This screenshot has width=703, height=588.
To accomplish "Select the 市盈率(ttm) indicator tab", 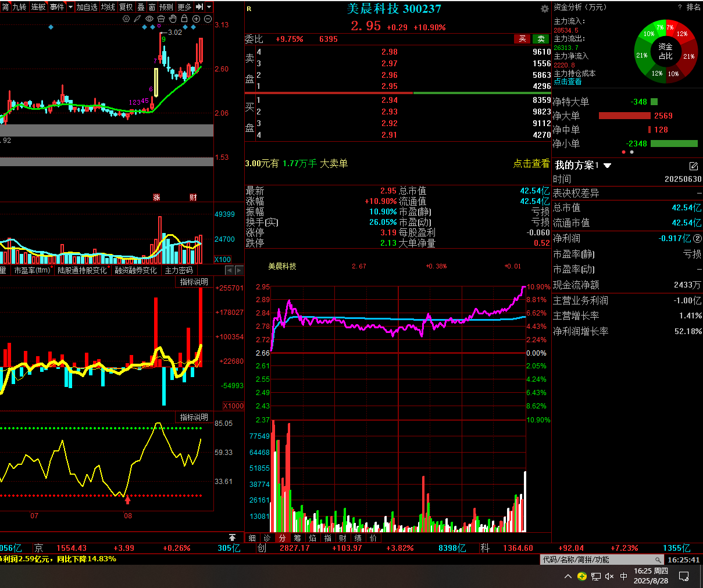I will pos(33,270).
